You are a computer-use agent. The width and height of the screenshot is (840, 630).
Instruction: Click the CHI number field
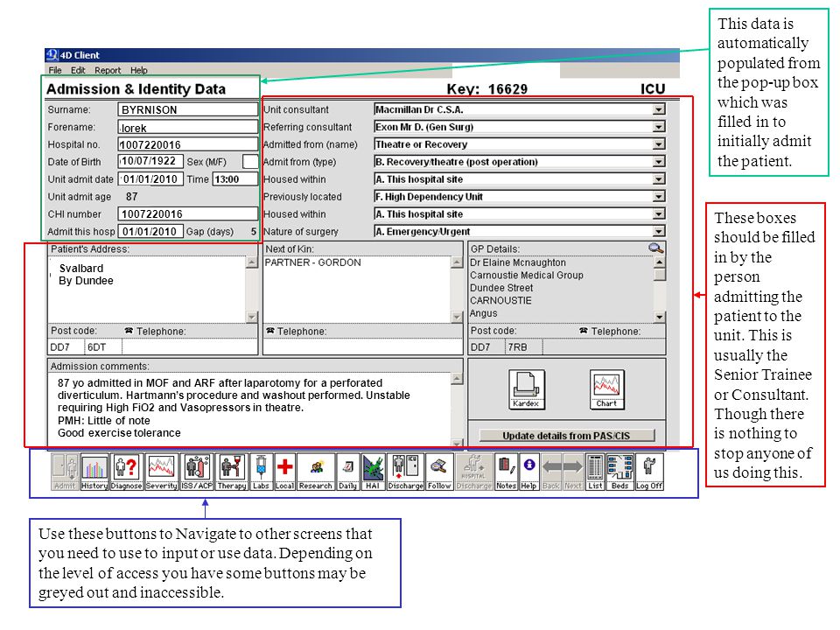(x=187, y=213)
